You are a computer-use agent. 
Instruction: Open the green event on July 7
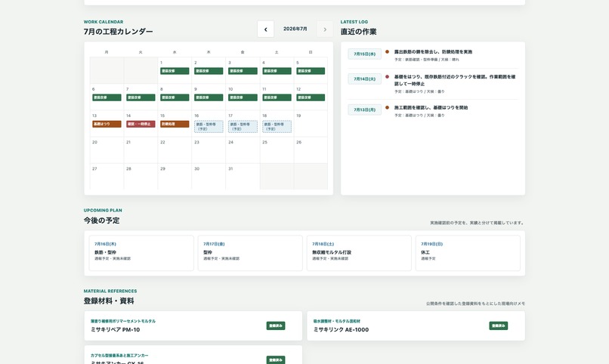point(141,97)
